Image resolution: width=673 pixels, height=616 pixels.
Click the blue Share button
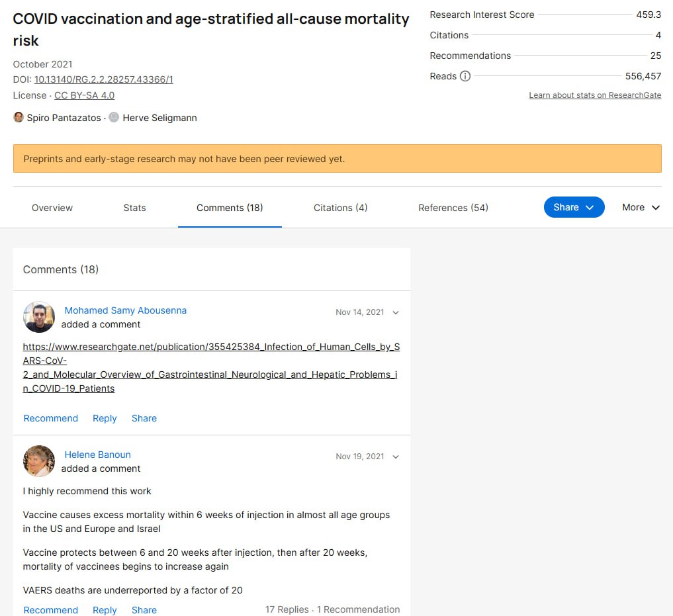pyautogui.click(x=574, y=207)
